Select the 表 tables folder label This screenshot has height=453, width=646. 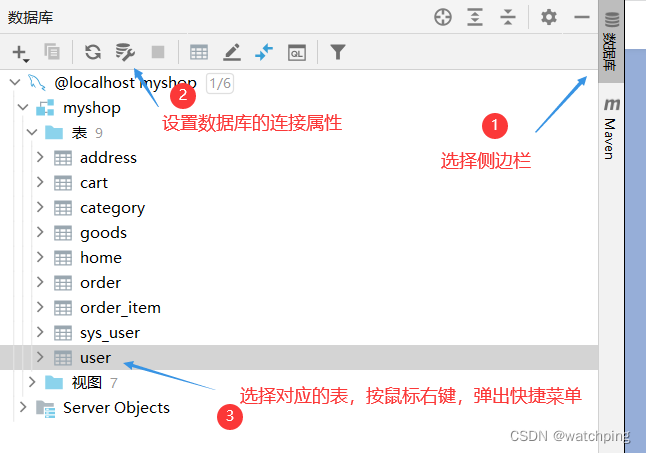pyautogui.click(x=79, y=133)
